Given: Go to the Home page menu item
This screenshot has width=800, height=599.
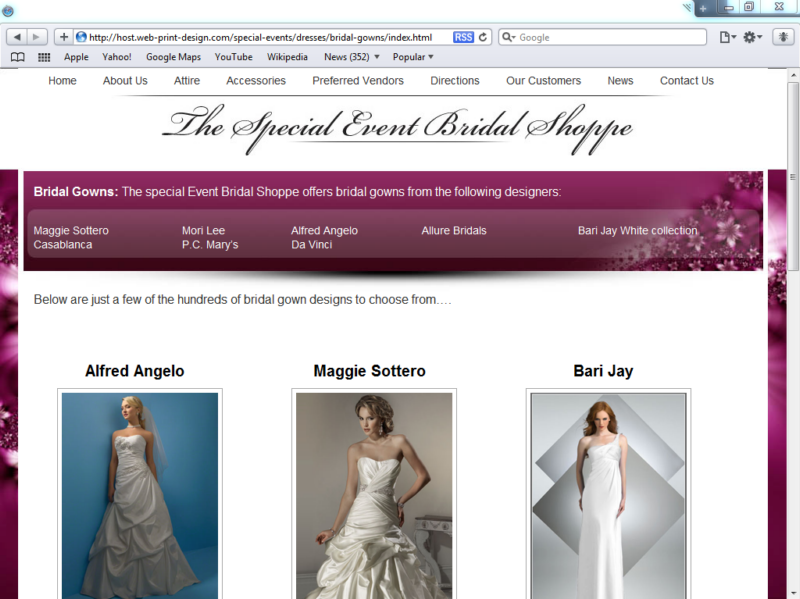Looking at the screenshot, I should (x=62, y=81).
